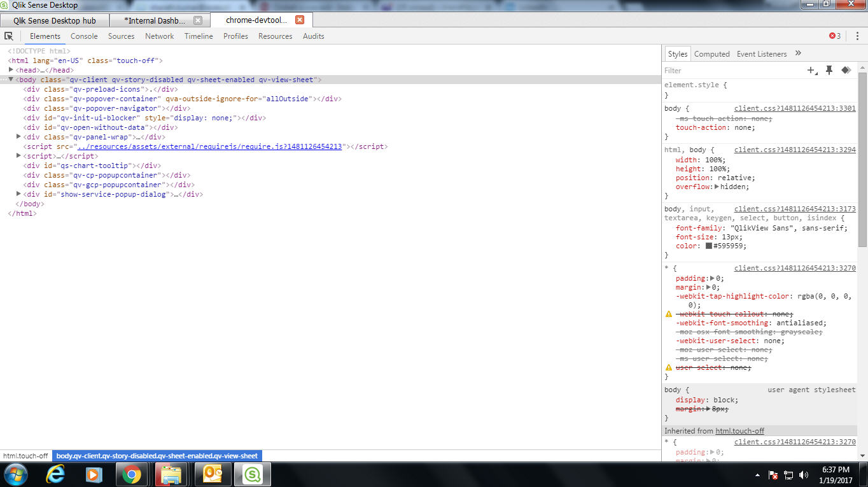The height and width of the screenshot is (487, 868).
Task: Open Outlook from taskbar
Action: tap(213, 474)
